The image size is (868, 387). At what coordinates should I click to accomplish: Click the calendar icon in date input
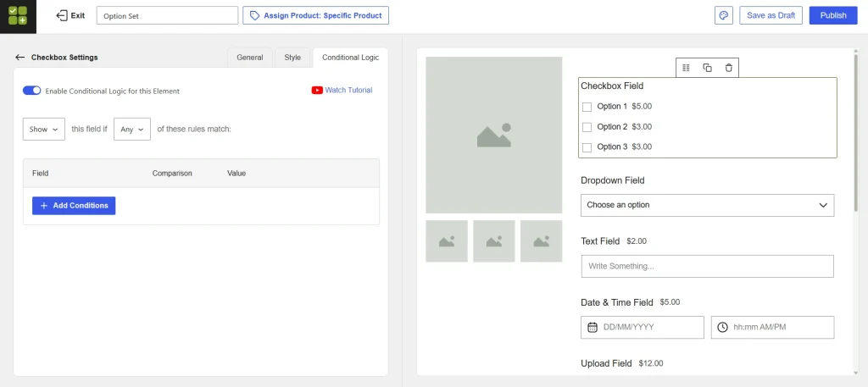pos(593,327)
